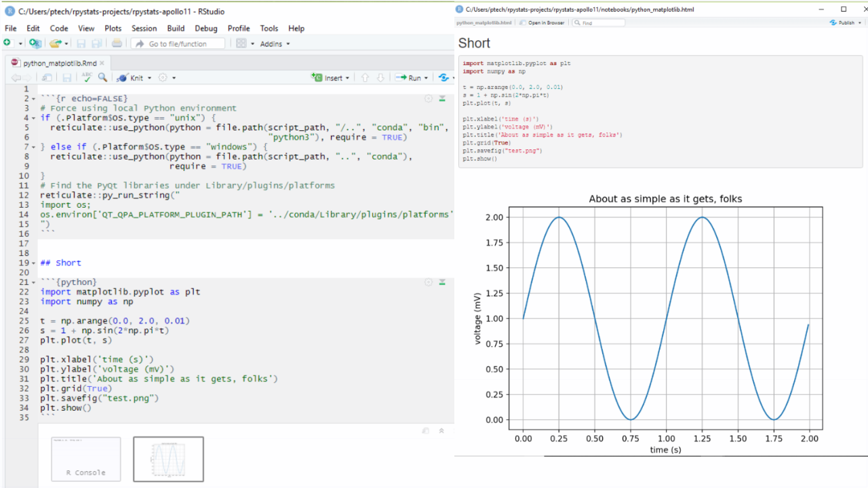Focus the Go to file/function field
This screenshot has height=488, width=868.
pos(178,43)
